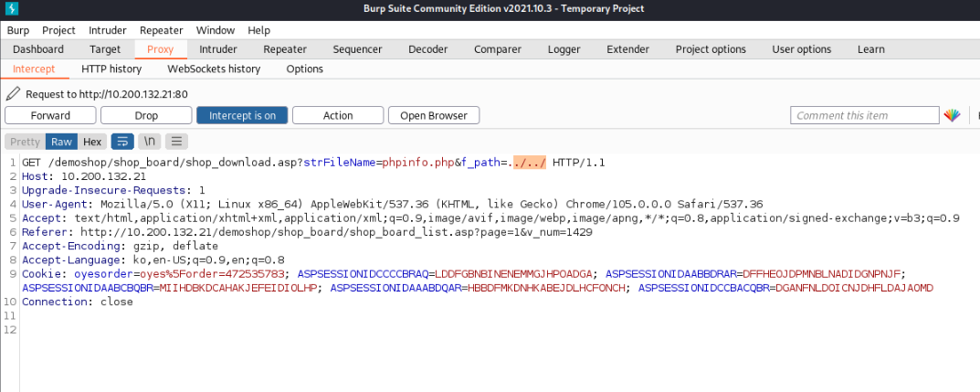
Task: Click the strFileName parameter name
Action: pyautogui.click(x=340, y=163)
